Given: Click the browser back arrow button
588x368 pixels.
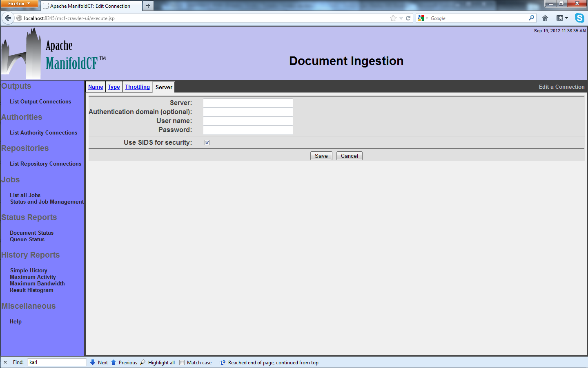Looking at the screenshot, I should 8,18.
